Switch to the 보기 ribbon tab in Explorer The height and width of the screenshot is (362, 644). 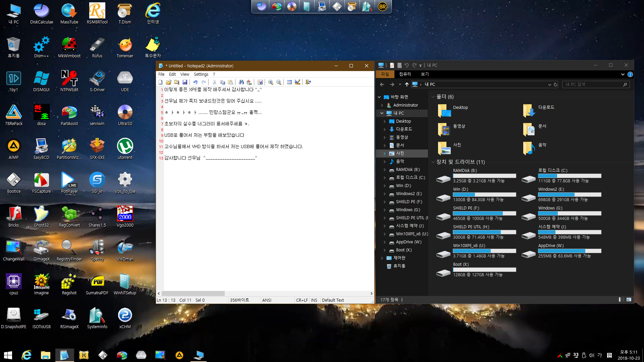[x=425, y=74]
